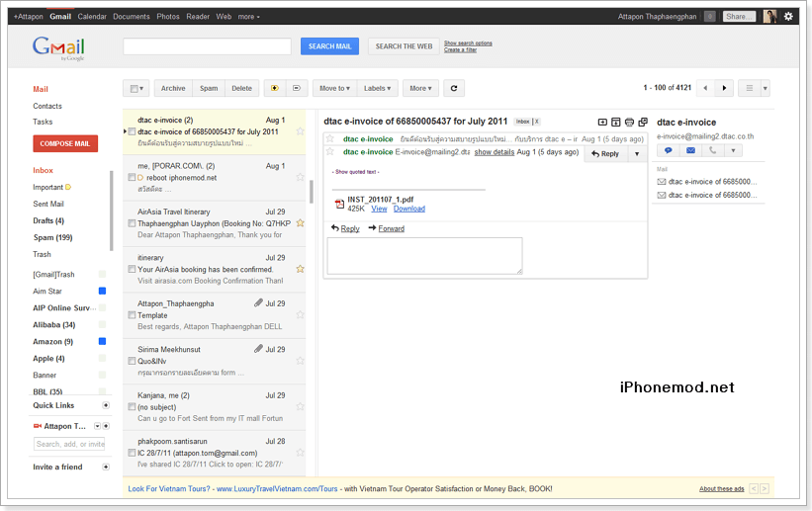Open the More actions dropdown
This screenshot has height=511, width=812.
tap(420, 88)
